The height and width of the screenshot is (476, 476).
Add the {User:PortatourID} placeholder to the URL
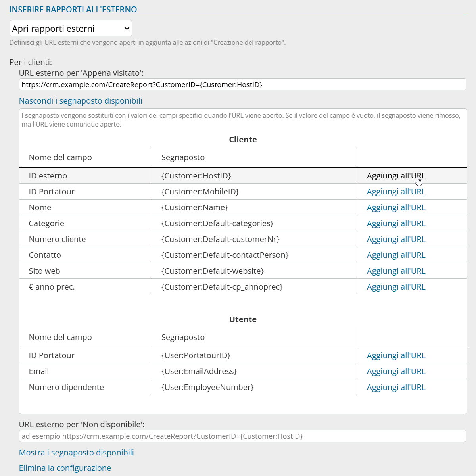pyautogui.click(x=396, y=355)
